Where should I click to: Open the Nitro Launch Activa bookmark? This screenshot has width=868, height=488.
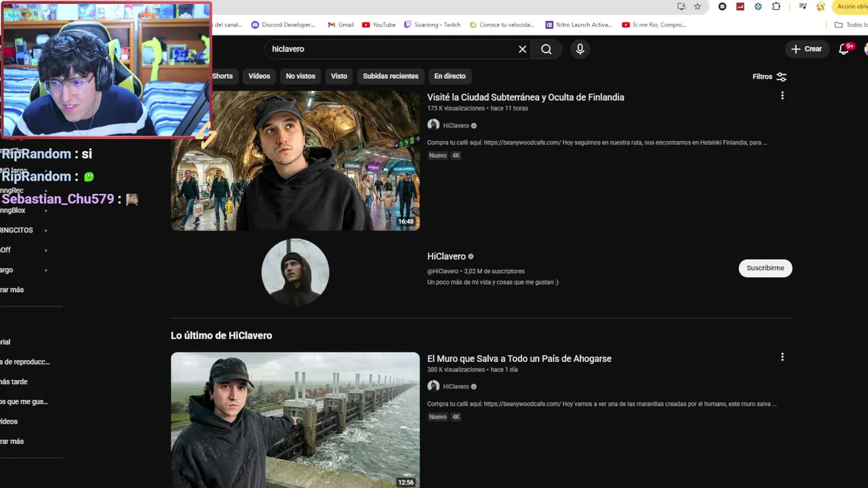(x=578, y=24)
